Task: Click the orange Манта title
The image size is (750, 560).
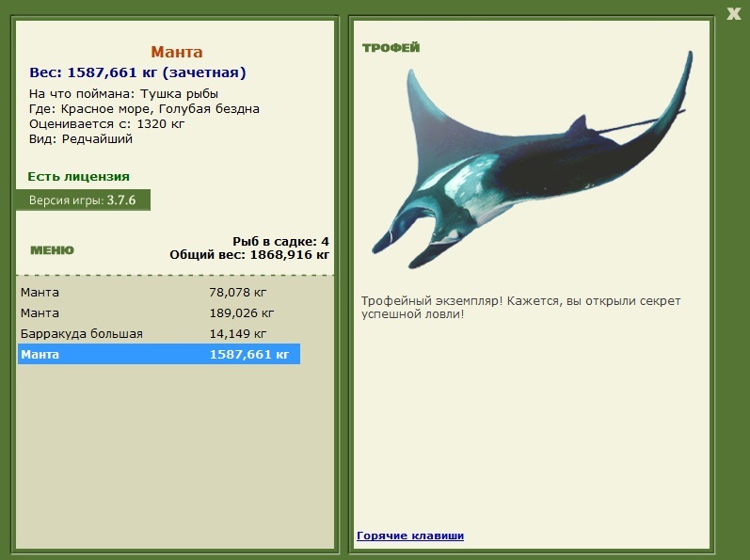Action: 177,52
